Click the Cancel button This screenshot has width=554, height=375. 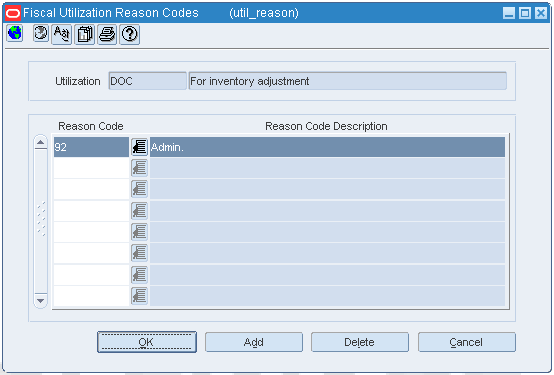click(467, 342)
